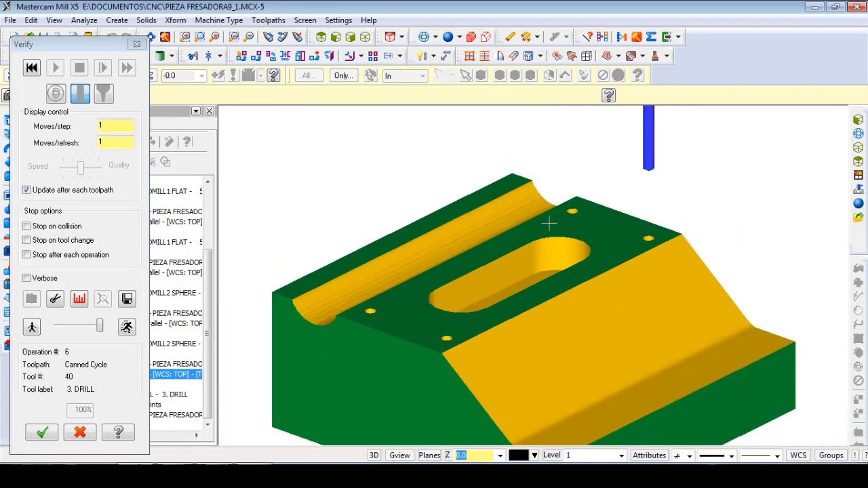Enable Stop on collision option
The image size is (868, 488).
click(x=26, y=226)
